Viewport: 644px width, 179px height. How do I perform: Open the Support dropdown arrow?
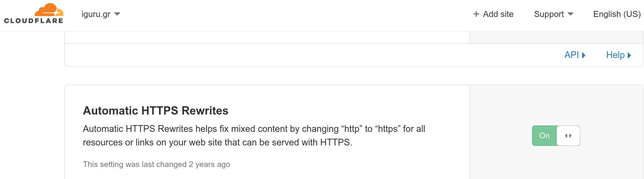coord(571,14)
